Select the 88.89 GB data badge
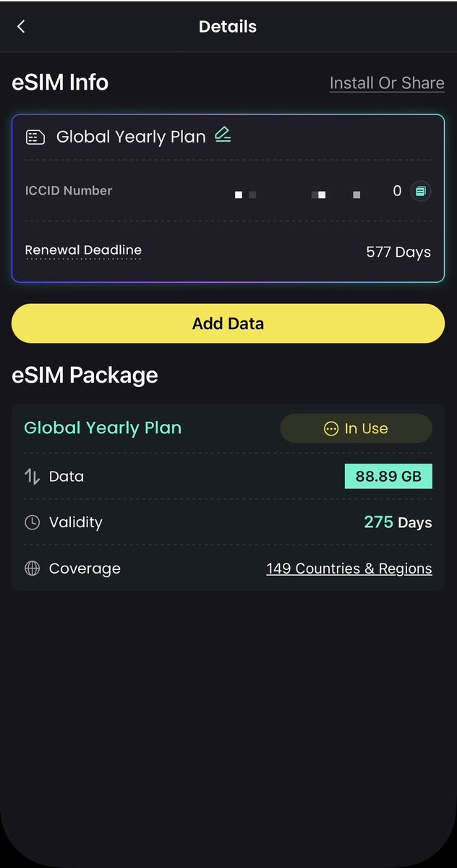 (x=388, y=476)
